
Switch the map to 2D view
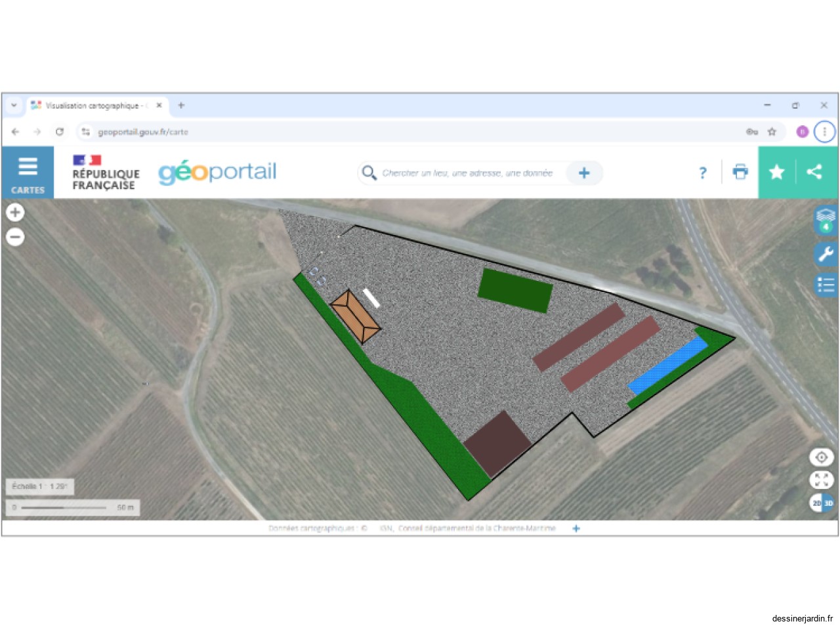click(816, 503)
